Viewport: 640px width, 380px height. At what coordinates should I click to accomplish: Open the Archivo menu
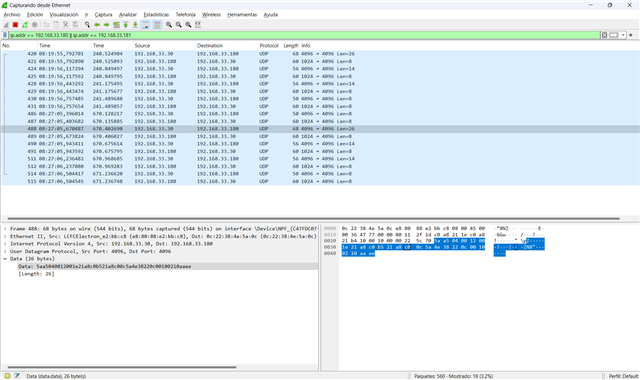(x=12, y=15)
